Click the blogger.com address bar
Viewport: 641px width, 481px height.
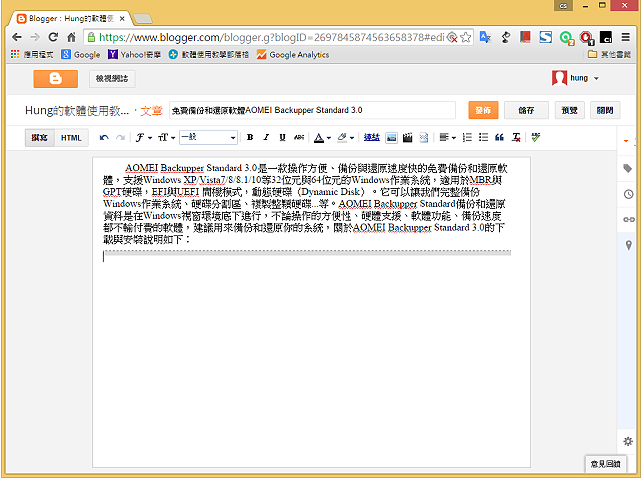[271, 37]
